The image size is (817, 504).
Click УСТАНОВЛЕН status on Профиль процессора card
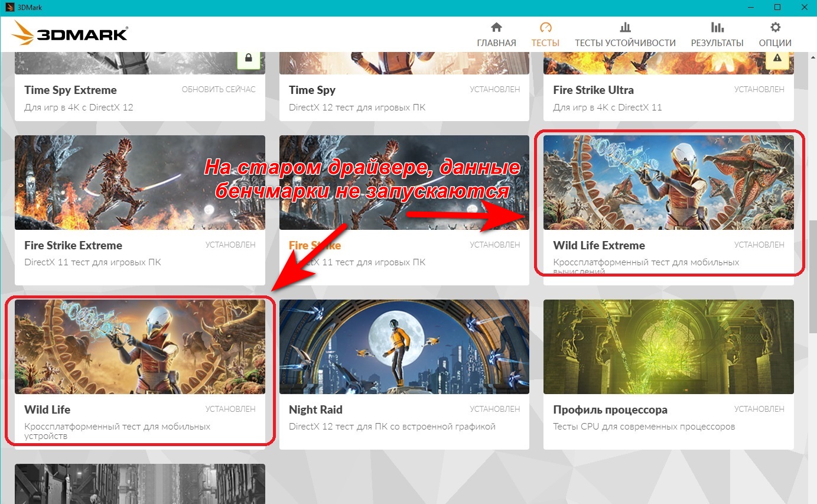[759, 409]
